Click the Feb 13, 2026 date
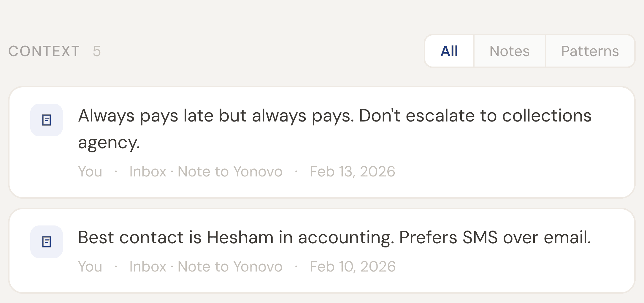 point(352,171)
